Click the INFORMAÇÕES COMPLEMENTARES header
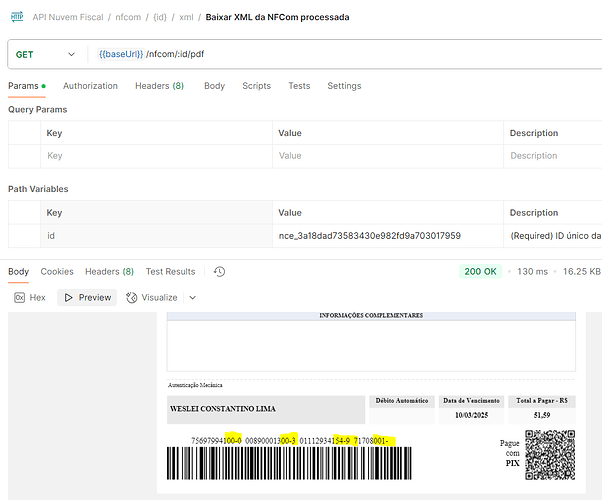The width and height of the screenshot is (602, 500). [371, 315]
